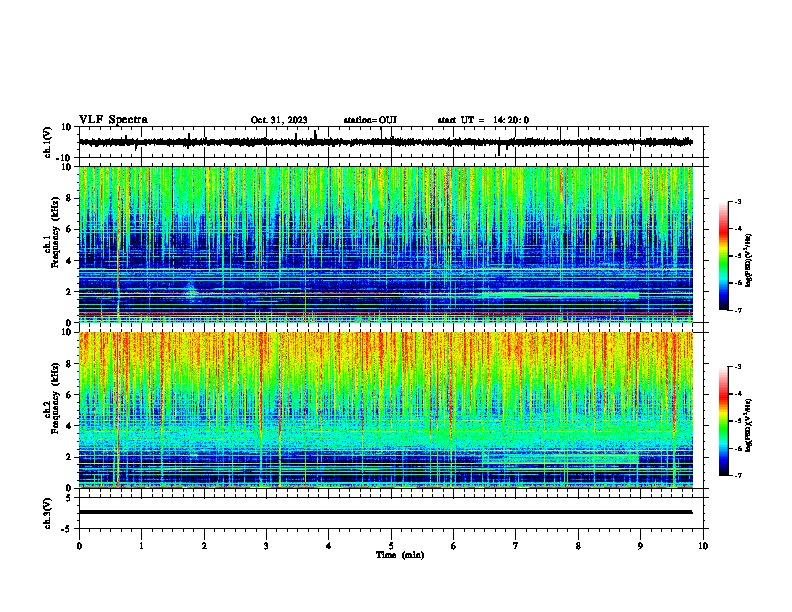Click the ch.1 color bar unit label

click(x=748, y=260)
